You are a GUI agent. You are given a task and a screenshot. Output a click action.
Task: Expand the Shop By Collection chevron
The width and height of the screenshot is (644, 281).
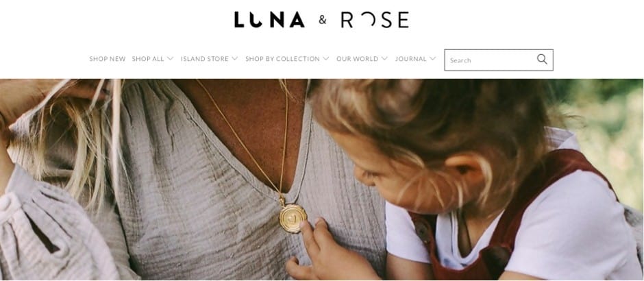pos(325,59)
